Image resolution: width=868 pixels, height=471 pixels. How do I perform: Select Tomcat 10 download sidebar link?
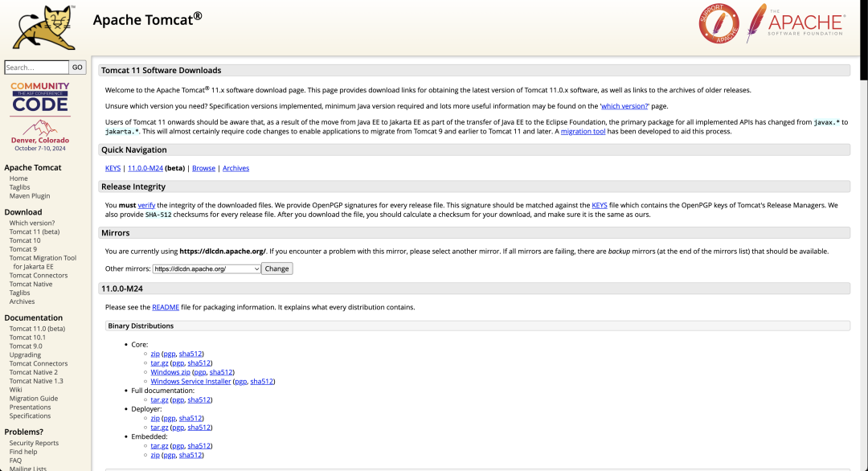[25, 241]
